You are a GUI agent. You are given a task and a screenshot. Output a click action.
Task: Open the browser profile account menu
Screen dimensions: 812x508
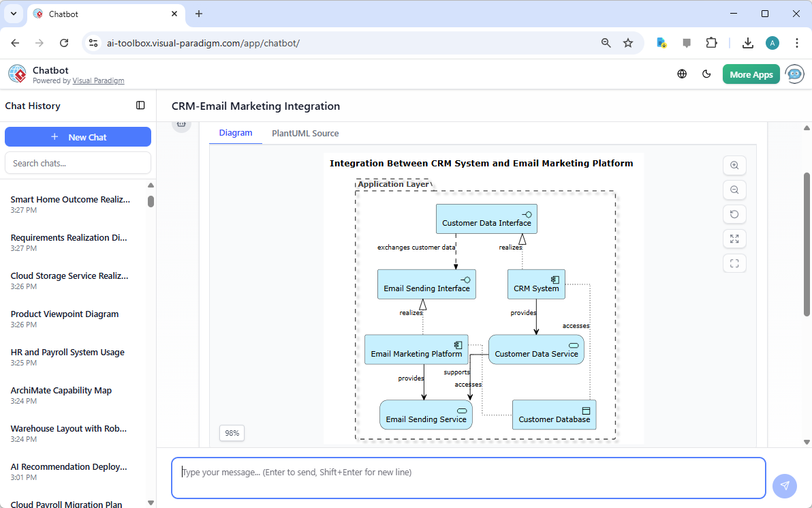(x=772, y=42)
